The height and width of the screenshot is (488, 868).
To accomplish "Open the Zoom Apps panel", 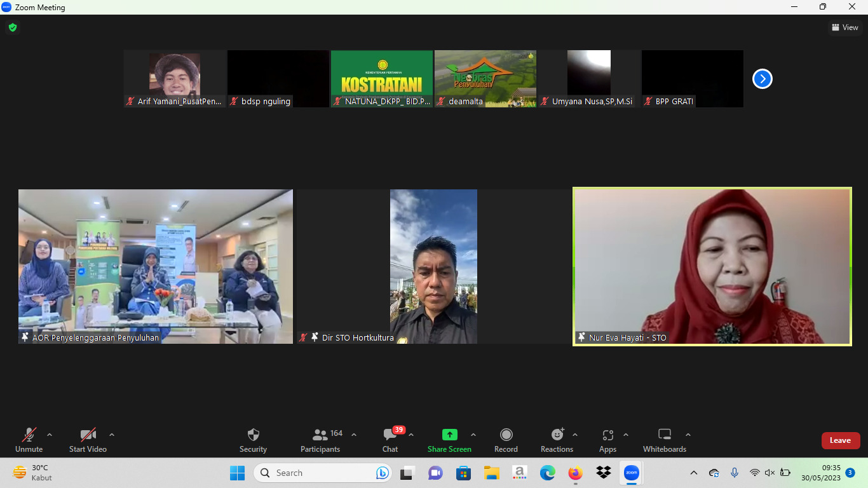I will coord(607,440).
